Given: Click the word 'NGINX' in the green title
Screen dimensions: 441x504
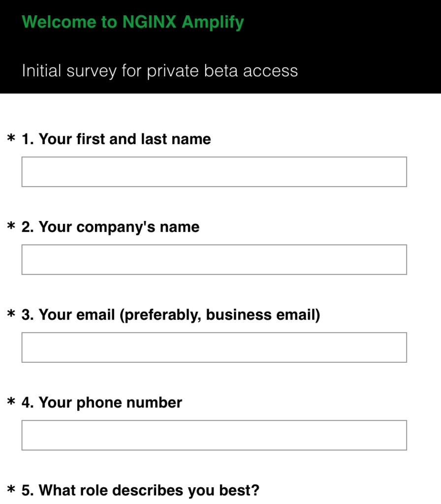Looking at the screenshot, I should click(150, 22).
